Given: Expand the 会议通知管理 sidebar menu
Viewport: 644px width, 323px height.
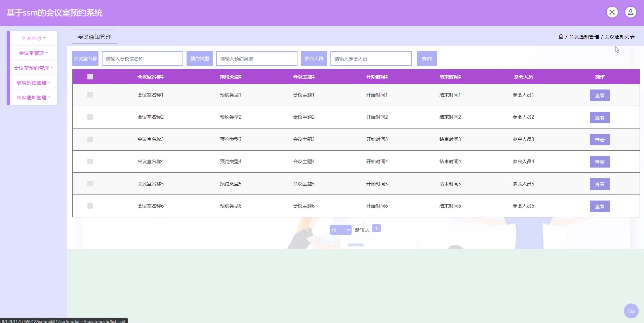Looking at the screenshot, I should [x=34, y=98].
